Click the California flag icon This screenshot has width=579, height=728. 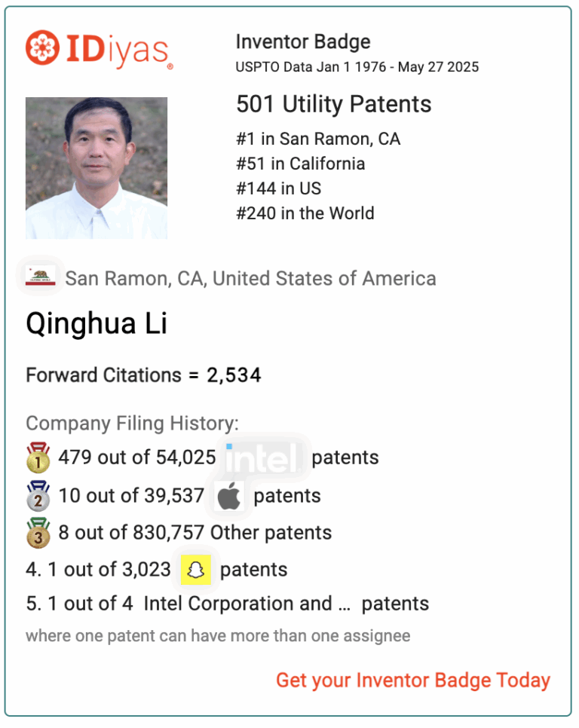tap(41, 275)
